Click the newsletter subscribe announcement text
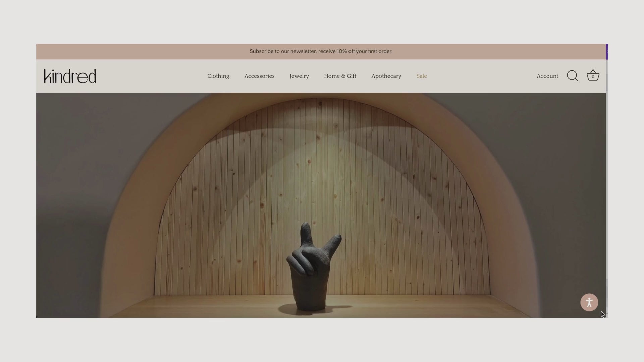 click(x=321, y=51)
